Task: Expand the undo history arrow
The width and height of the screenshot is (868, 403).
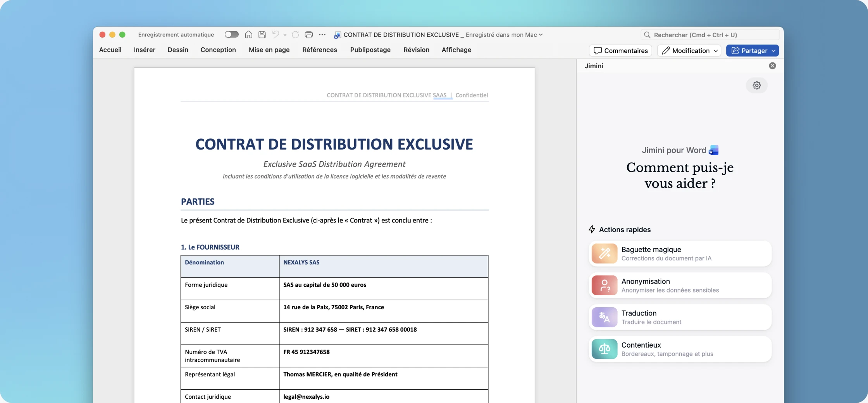Action: [285, 35]
